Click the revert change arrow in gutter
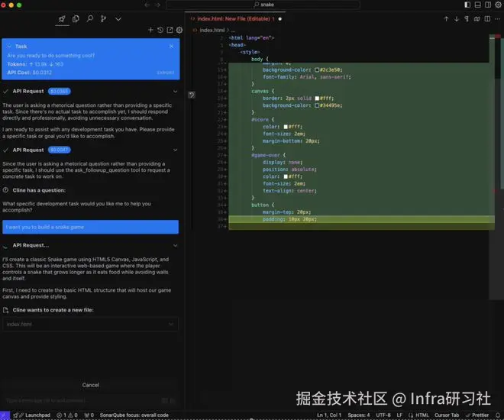Image resolution: width=504 pixels, height=420 pixels. pyautogui.click(x=192, y=95)
